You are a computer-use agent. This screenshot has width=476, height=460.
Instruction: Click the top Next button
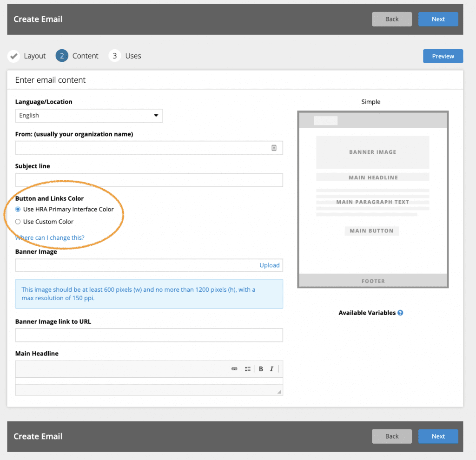[x=438, y=19]
